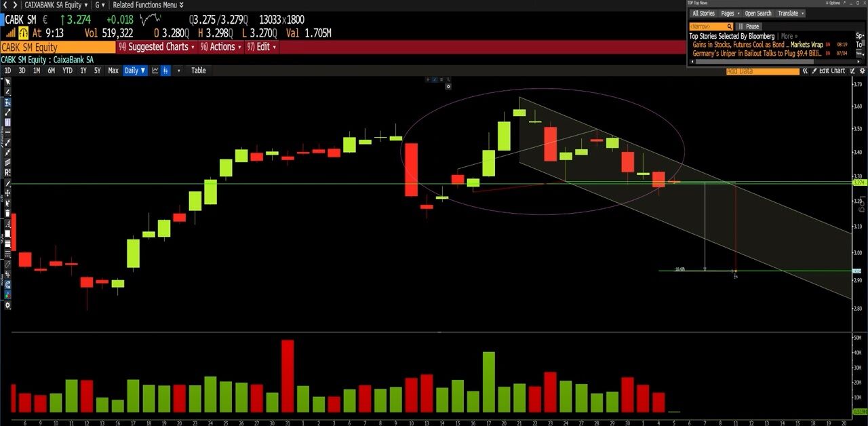Image resolution: width=868 pixels, height=426 pixels.
Task: Select the 6M time range
Action: point(51,71)
